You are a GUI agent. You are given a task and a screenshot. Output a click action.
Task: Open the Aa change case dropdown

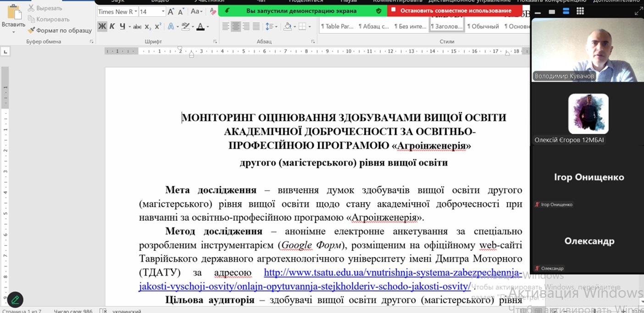tap(196, 11)
